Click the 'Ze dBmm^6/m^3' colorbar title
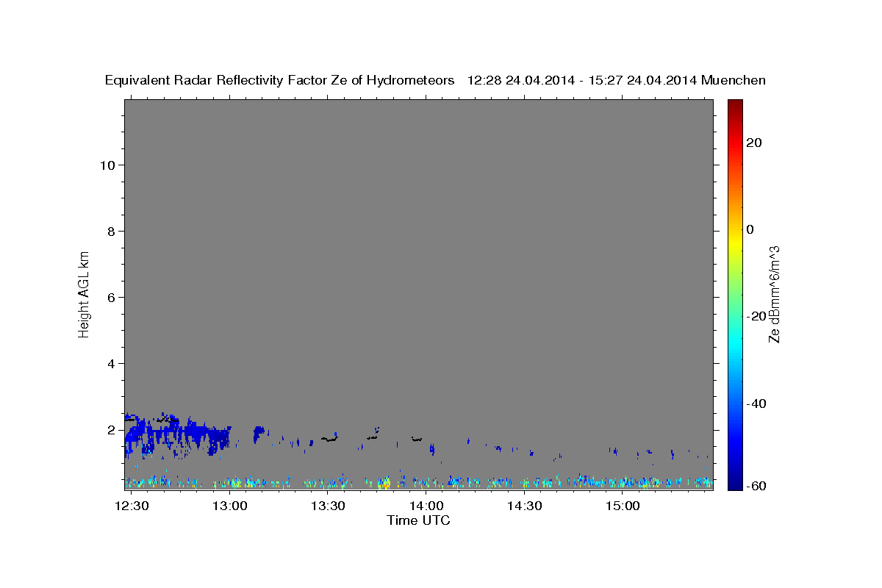Viewport: 882px width, 588px height. point(774,294)
